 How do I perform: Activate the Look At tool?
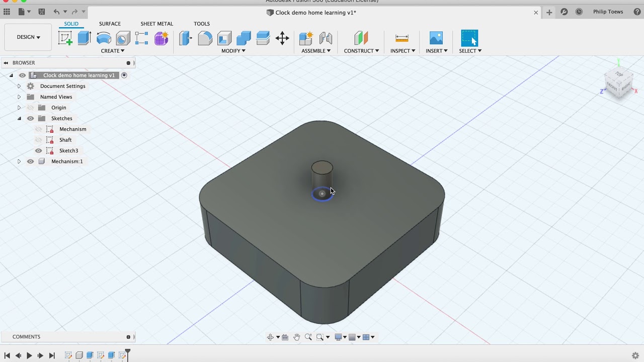[285, 337]
